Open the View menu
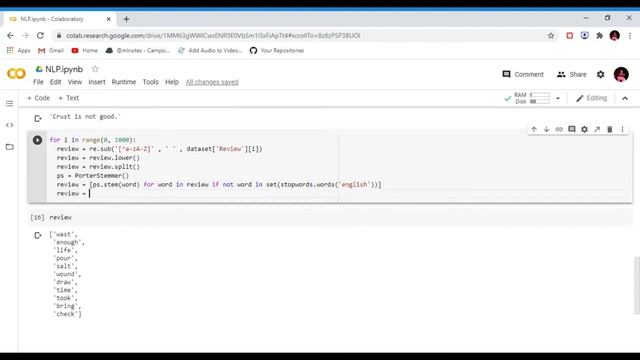Viewport: 640px width, 360px height. click(75, 82)
